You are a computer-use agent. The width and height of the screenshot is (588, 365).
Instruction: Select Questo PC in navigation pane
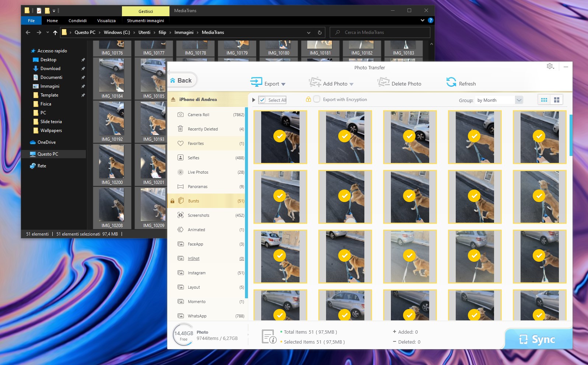(48, 154)
